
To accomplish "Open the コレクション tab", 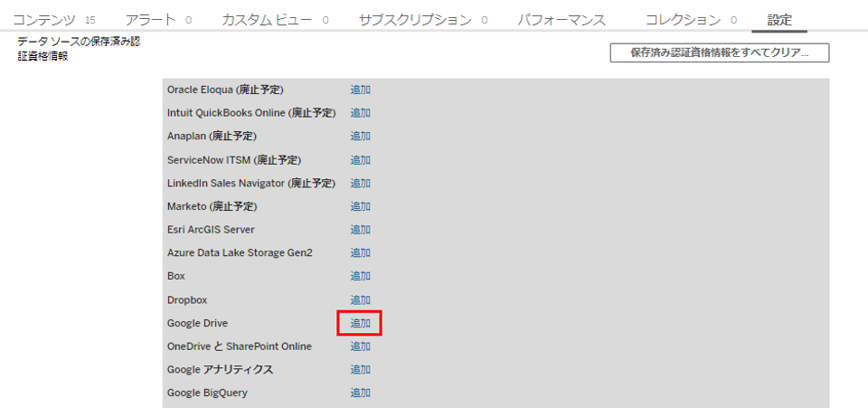I will 691,21.
